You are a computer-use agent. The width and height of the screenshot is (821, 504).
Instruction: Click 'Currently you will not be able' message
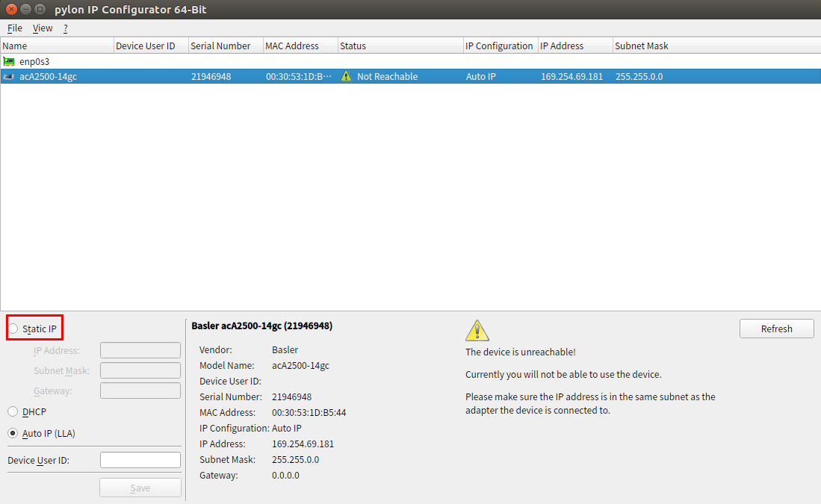[x=563, y=375]
